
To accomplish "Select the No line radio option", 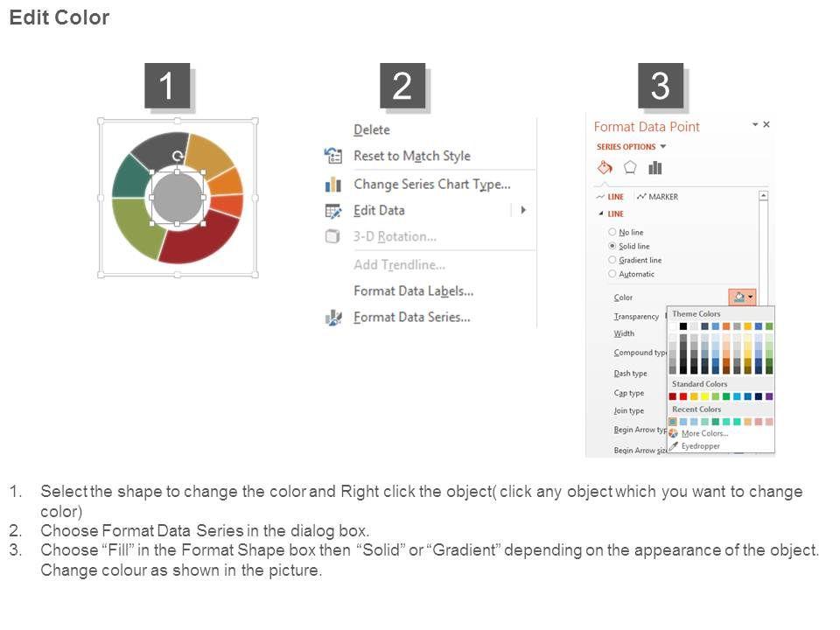I will click(x=612, y=232).
